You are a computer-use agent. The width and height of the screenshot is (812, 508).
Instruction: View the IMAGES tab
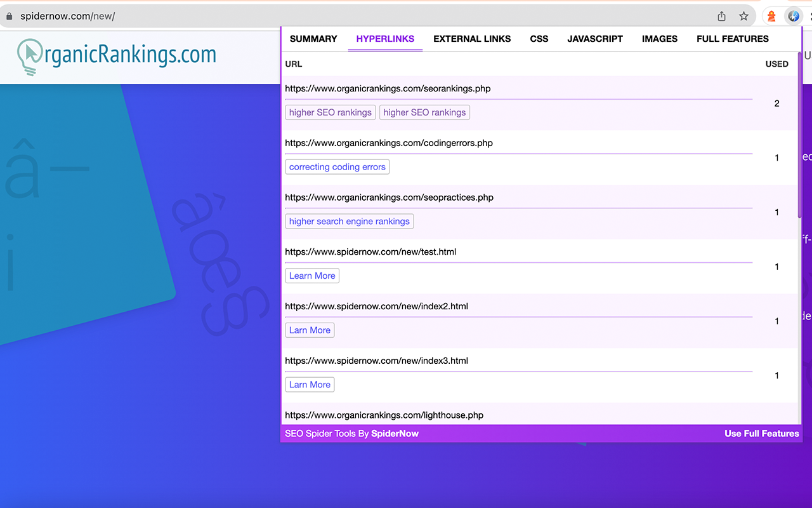pos(659,39)
